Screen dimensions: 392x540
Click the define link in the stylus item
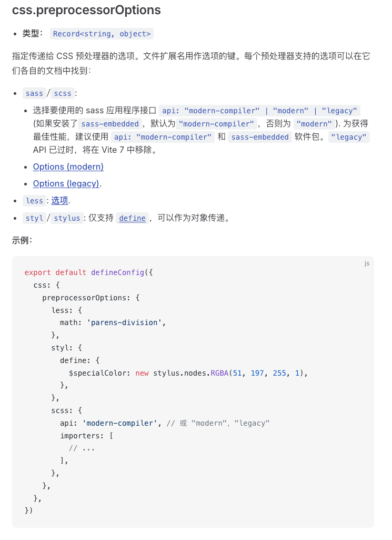(132, 218)
